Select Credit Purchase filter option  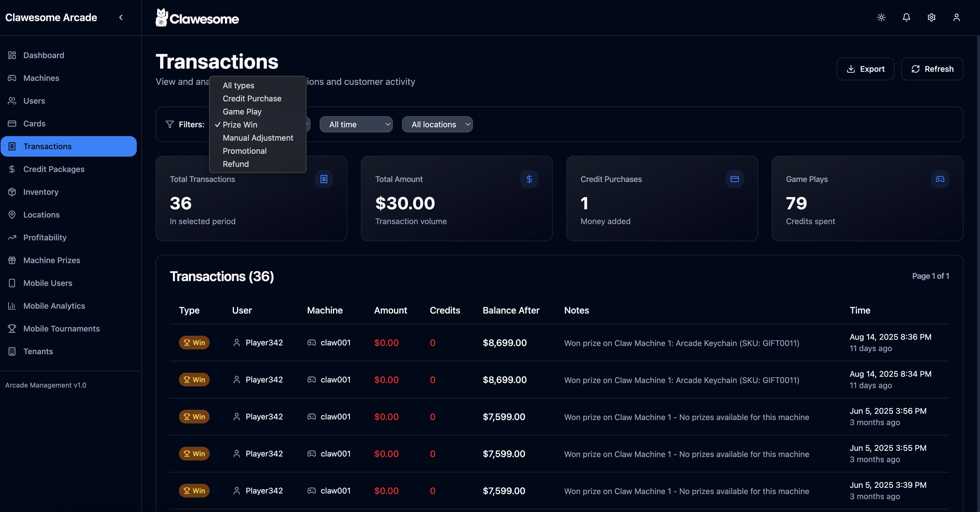(258, 99)
